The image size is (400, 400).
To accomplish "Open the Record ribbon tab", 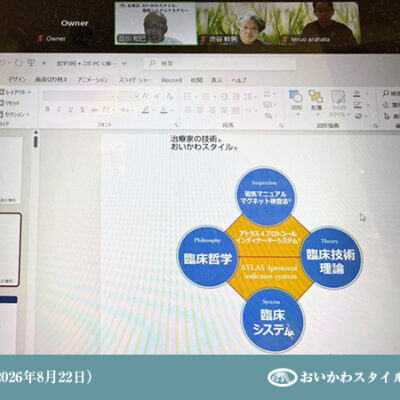I will point(171,80).
